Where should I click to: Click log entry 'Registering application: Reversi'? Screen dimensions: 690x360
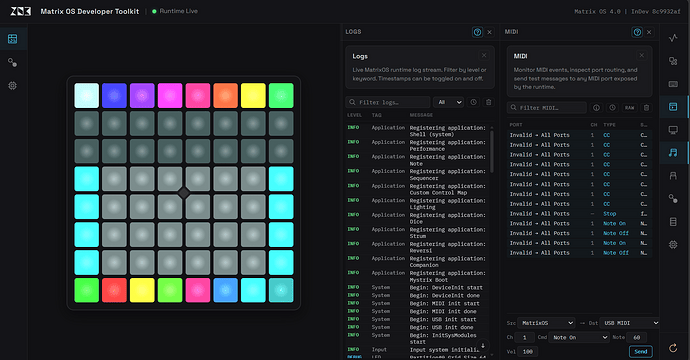(417, 247)
